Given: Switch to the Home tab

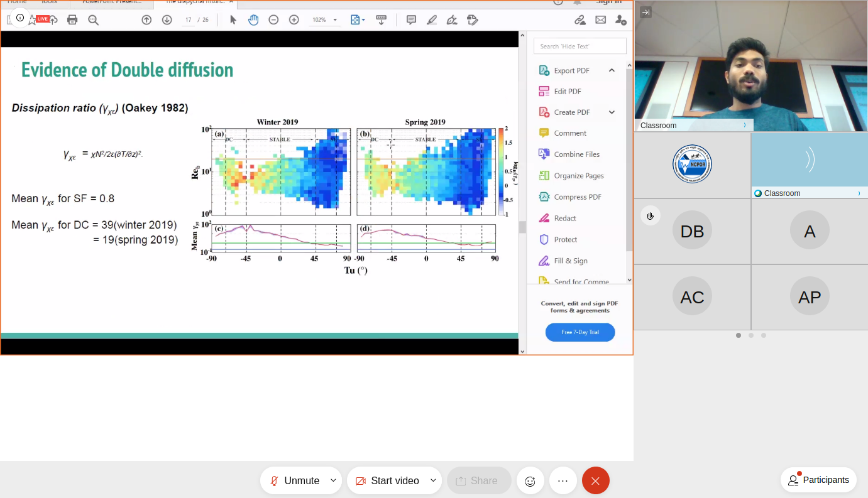Looking at the screenshot, I should (17, 2).
